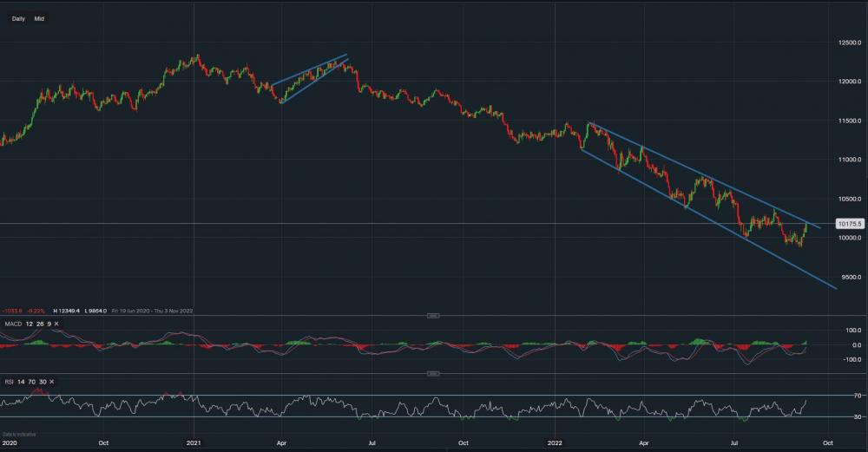
Task: Close the MACD indicator panel
Action: point(56,324)
